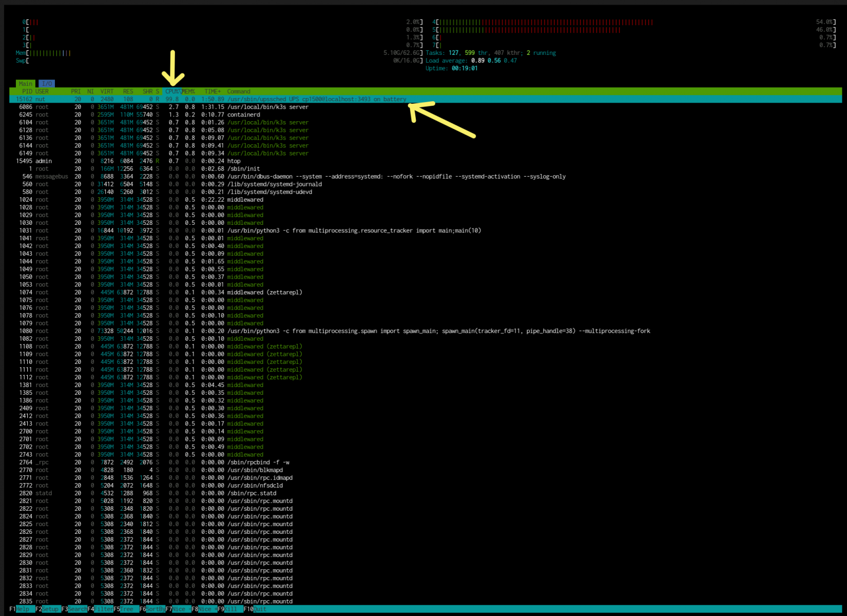Select the containerd process row
The image size is (847, 616).
click(426, 114)
